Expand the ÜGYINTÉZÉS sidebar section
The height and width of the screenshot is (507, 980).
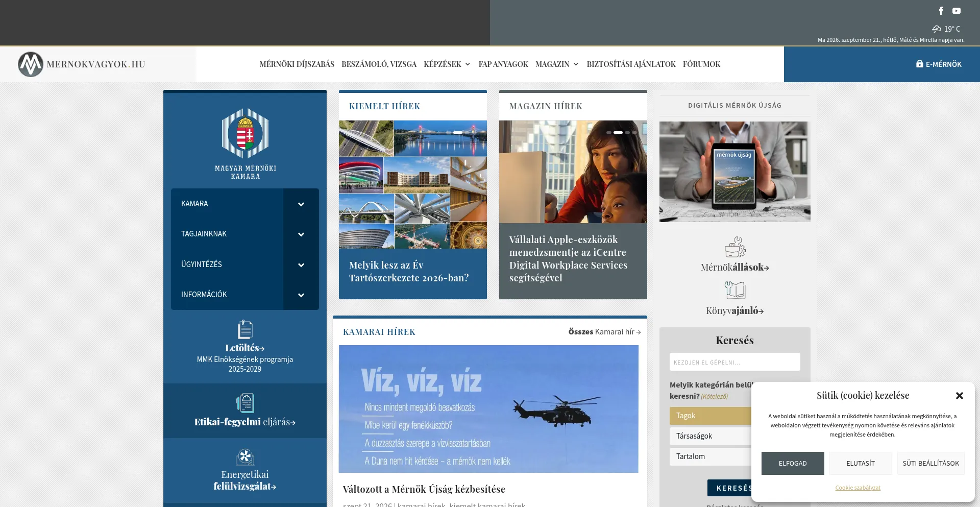coord(301,265)
